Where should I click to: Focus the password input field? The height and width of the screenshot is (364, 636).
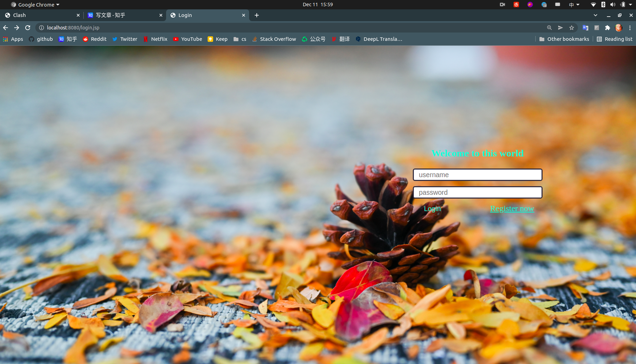(477, 193)
